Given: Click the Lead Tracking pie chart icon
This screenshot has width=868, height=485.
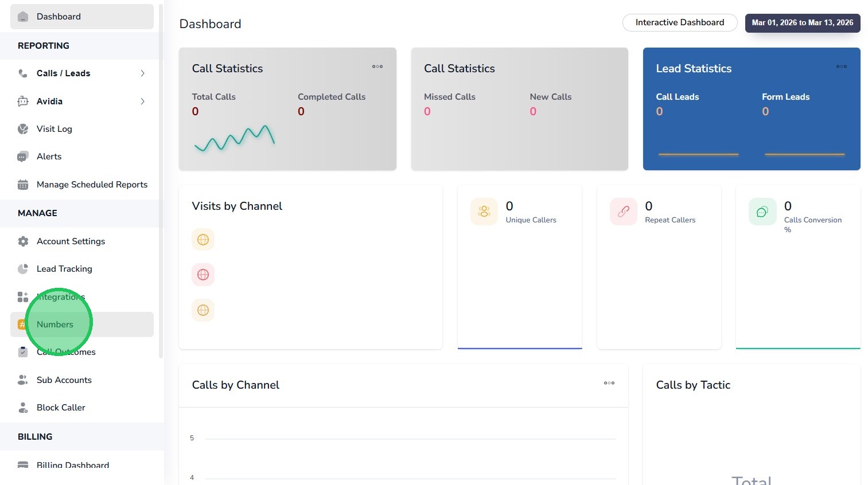Looking at the screenshot, I should (23, 269).
